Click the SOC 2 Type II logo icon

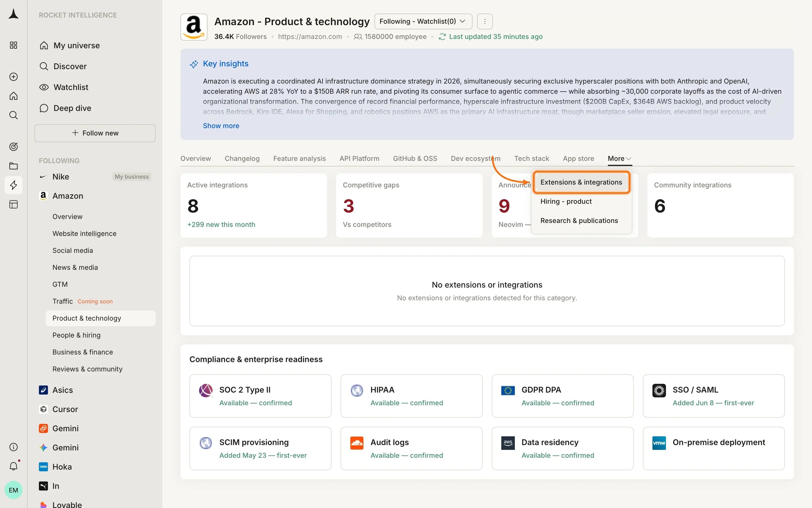pyautogui.click(x=206, y=390)
